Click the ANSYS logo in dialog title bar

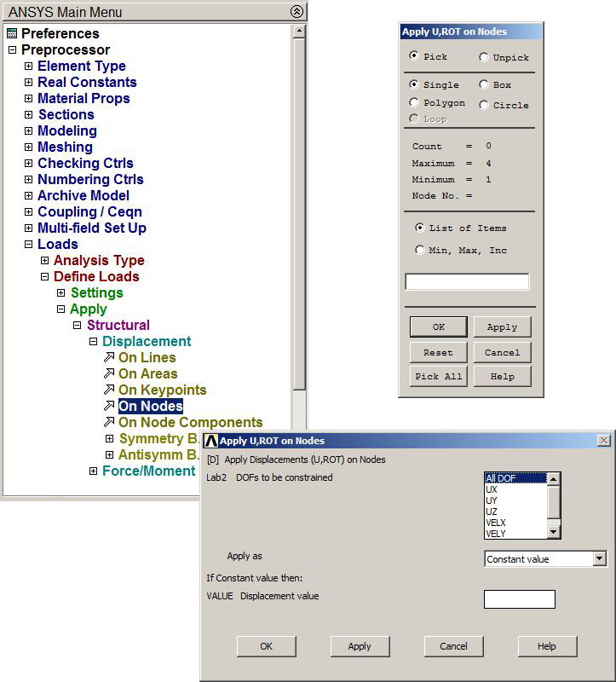pos(211,441)
